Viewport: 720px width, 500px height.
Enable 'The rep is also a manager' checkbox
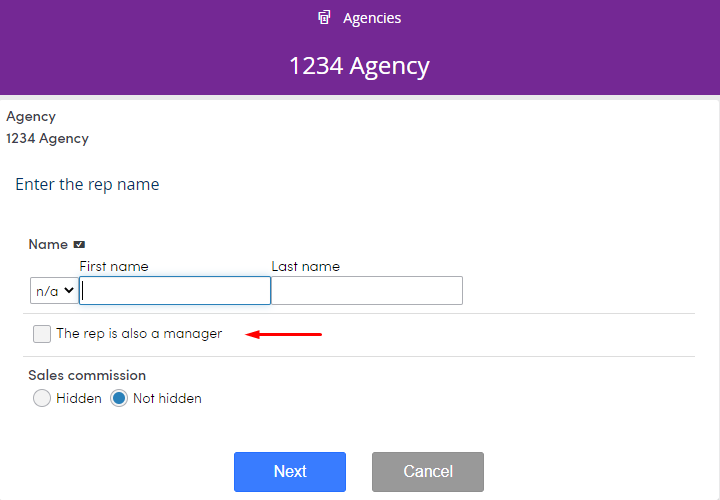[x=42, y=334]
